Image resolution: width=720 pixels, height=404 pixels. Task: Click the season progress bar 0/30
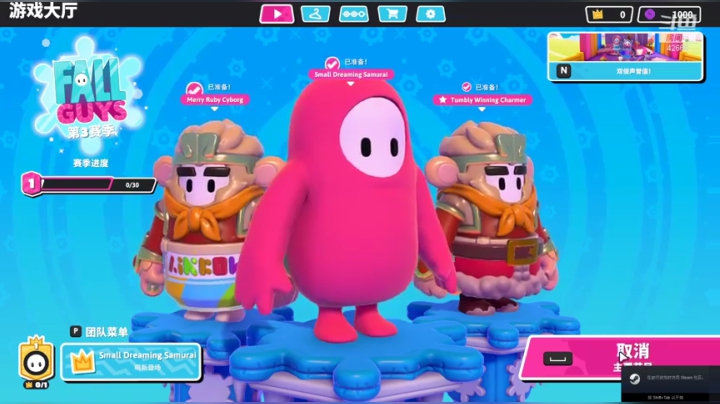97,185
